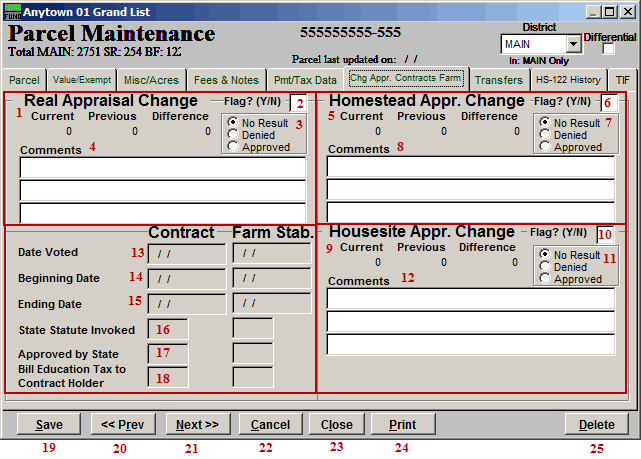Image resolution: width=641 pixels, height=459 pixels.
Task: Open the Fees & Notes tab
Action: pos(226,80)
